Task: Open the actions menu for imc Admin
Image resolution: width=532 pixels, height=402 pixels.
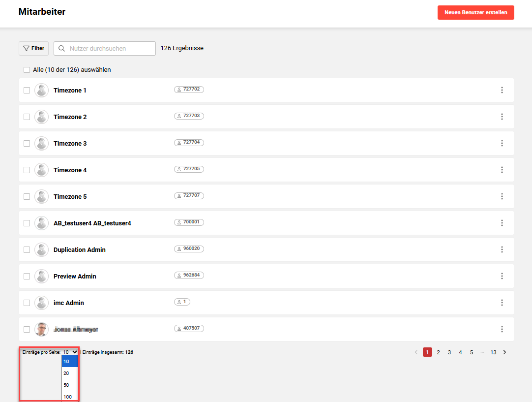Action: tap(502, 303)
